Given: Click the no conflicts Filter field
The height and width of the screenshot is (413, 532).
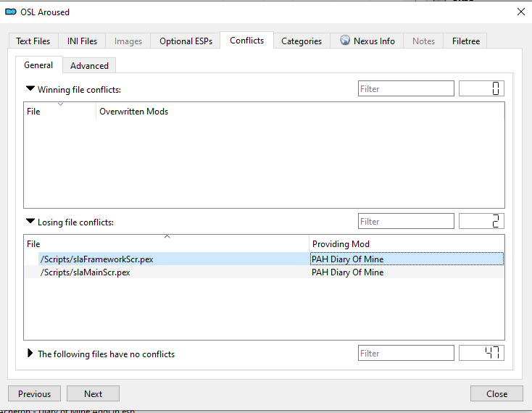Looking at the screenshot, I should point(406,353).
